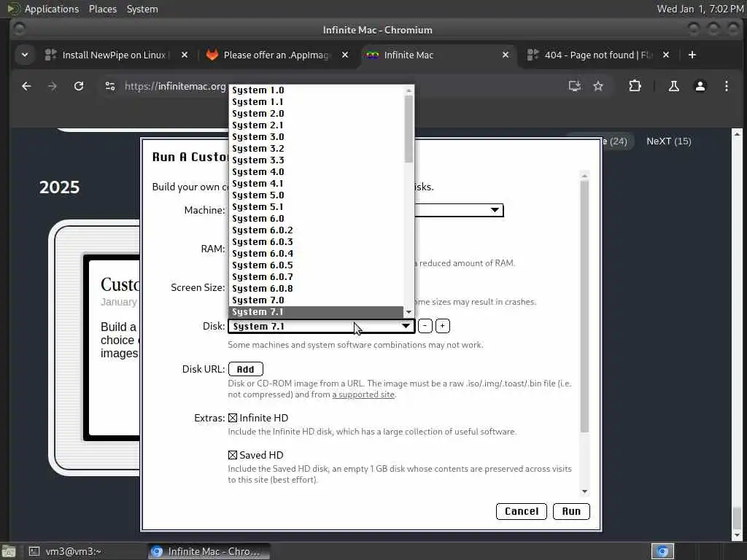Select System 6.0.3 from the list

pyautogui.click(x=317, y=242)
